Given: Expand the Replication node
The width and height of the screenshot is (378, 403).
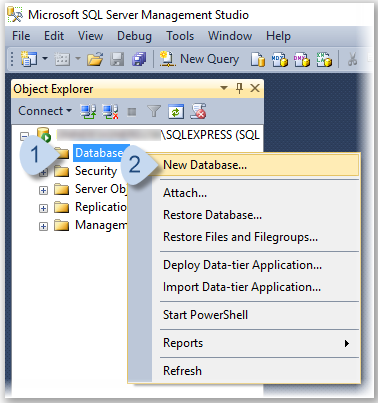Looking at the screenshot, I should [43, 208].
